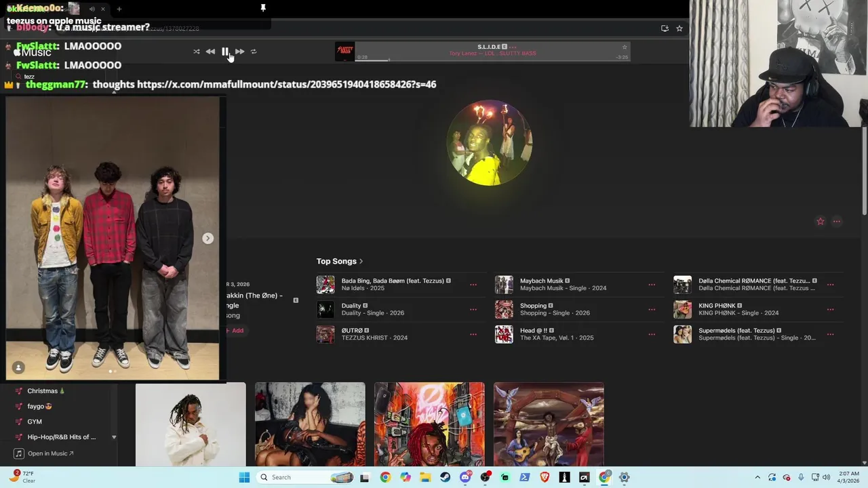868x488 pixels.
Task: Open the Brave browser from the taskbar
Action: pos(545,477)
